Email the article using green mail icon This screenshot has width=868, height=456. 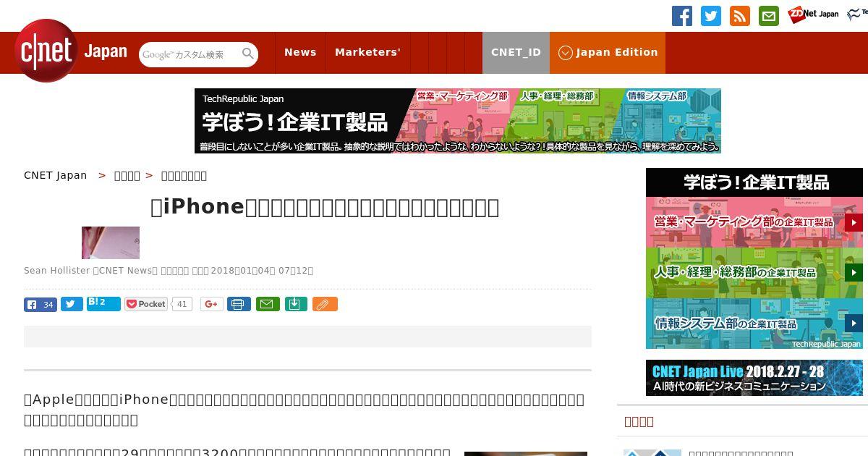268,304
